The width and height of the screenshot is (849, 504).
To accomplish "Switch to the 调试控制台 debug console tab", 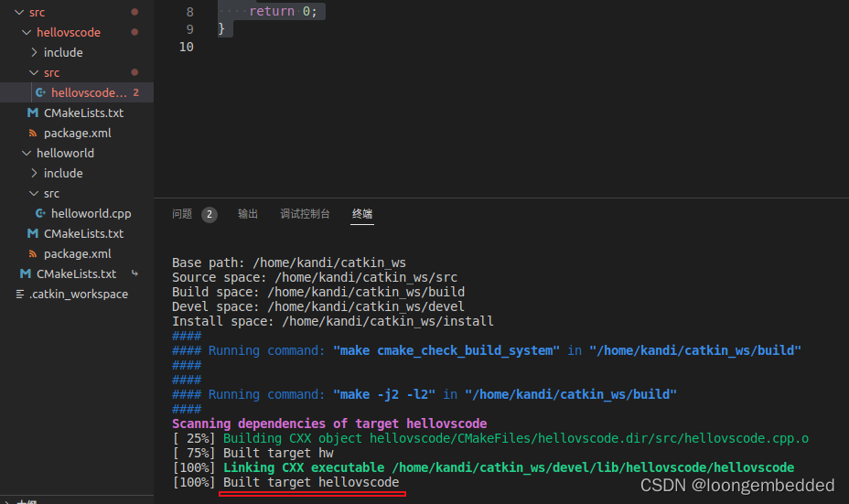I will pyautogui.click(x=305, y=214).
